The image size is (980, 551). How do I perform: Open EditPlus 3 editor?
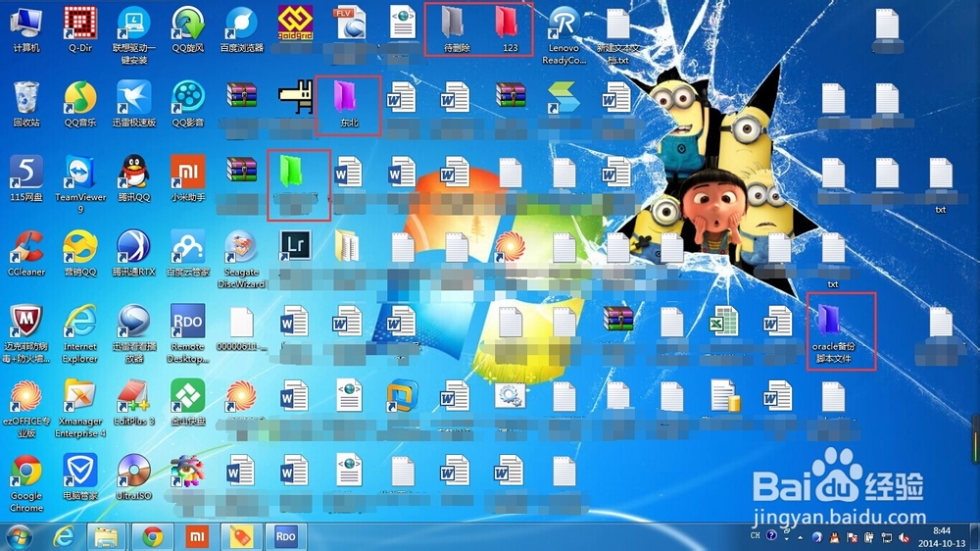tap(133, 403)
